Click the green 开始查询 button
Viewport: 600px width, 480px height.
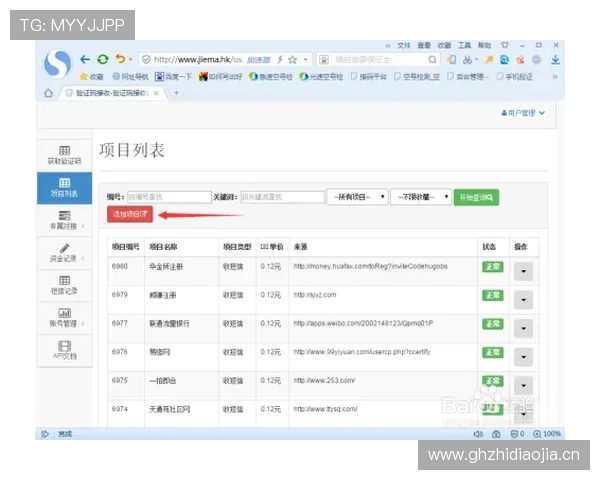(476, 197)
